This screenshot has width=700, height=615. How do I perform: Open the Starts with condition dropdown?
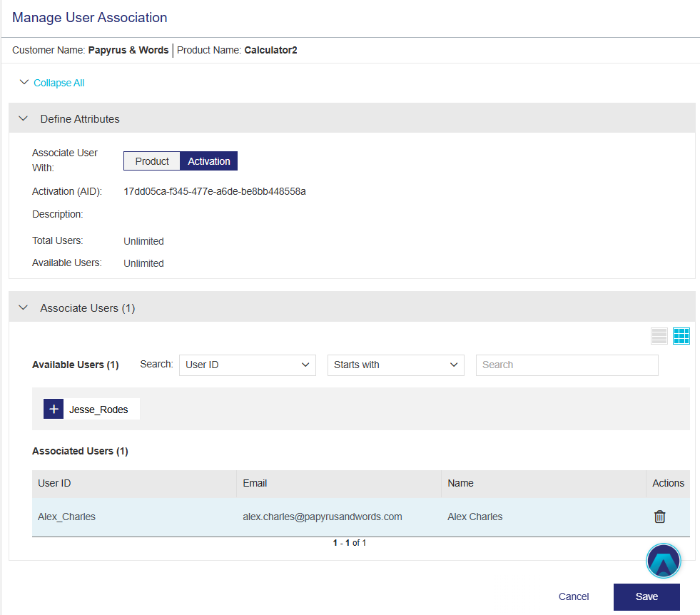[395, 365]
